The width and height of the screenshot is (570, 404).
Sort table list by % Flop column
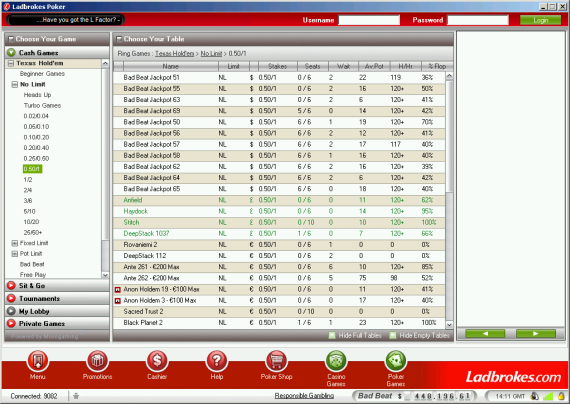point(437,66)
